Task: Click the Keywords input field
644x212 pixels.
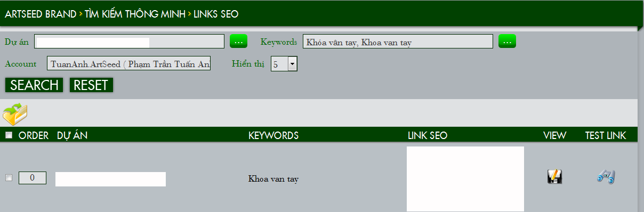Action: point(398,41)
